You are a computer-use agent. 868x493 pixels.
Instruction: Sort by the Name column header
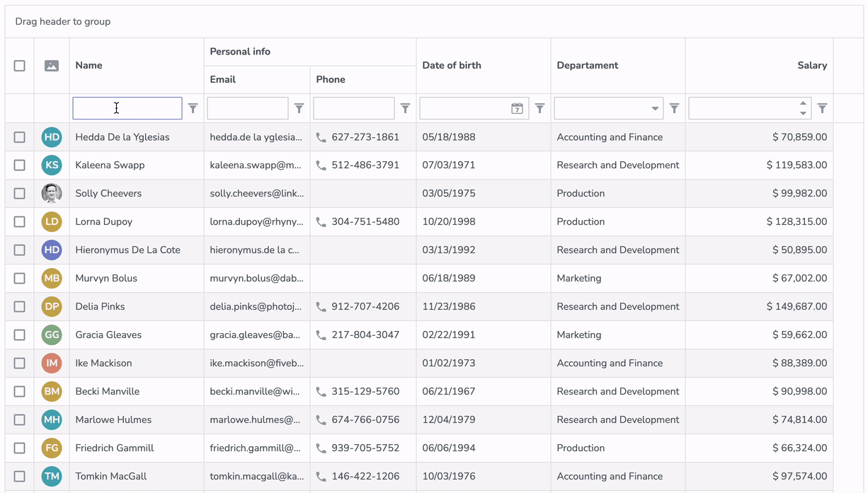coord(137,66)
